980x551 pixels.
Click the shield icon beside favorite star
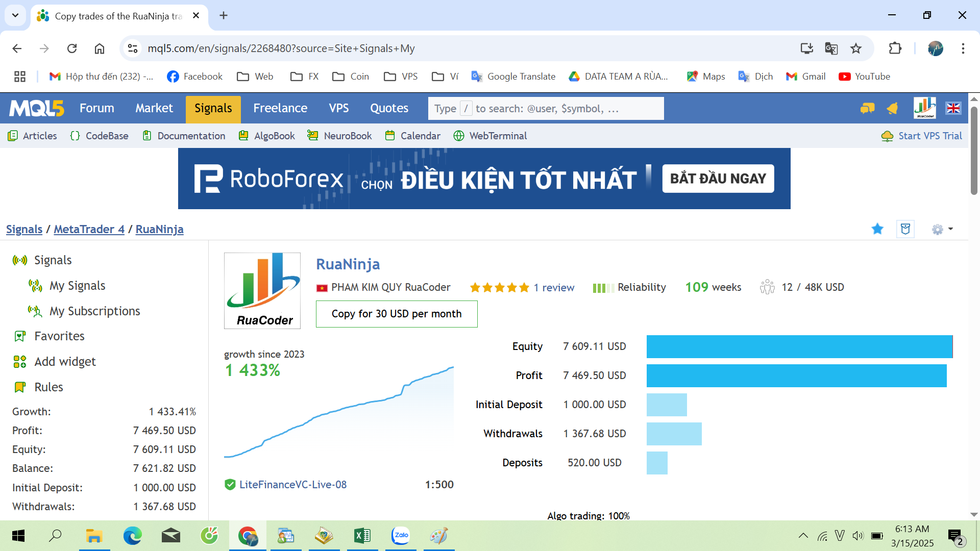click(x=905, y=229)
